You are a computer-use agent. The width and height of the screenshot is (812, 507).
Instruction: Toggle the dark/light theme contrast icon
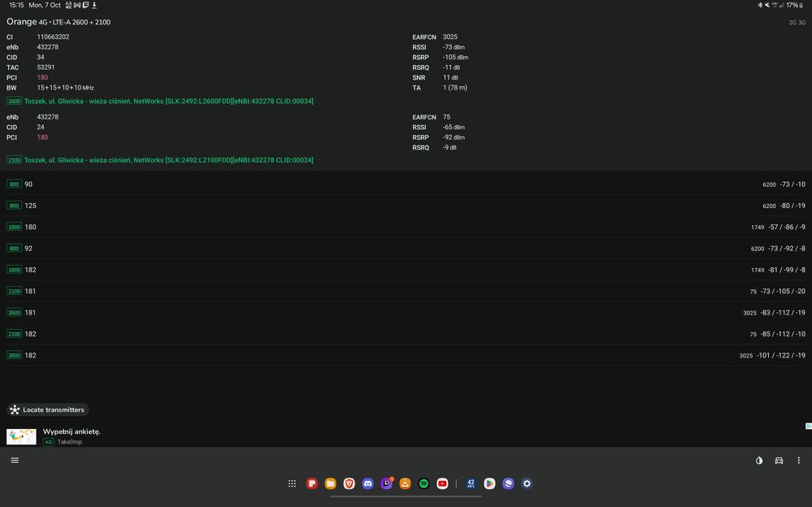tap(759, 461)
